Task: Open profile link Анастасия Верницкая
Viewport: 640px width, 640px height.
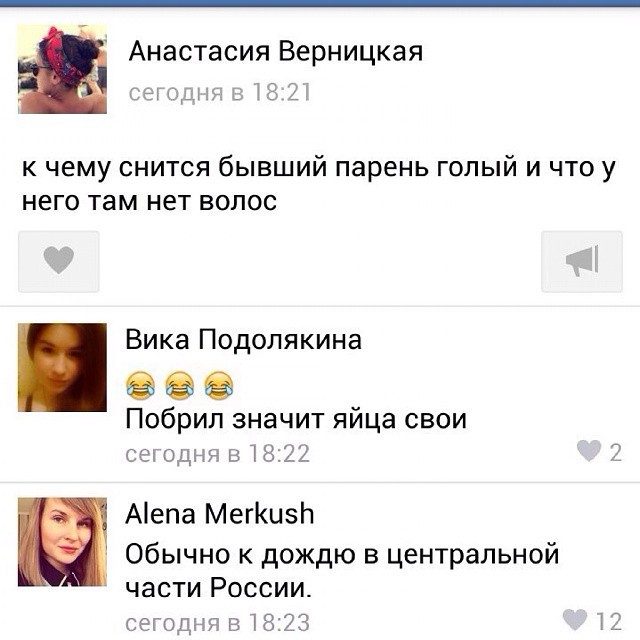Action: coord(276,52)
